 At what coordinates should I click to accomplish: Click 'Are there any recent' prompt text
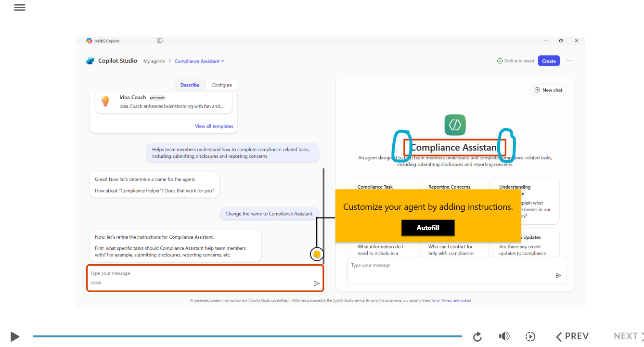(520, 246)
